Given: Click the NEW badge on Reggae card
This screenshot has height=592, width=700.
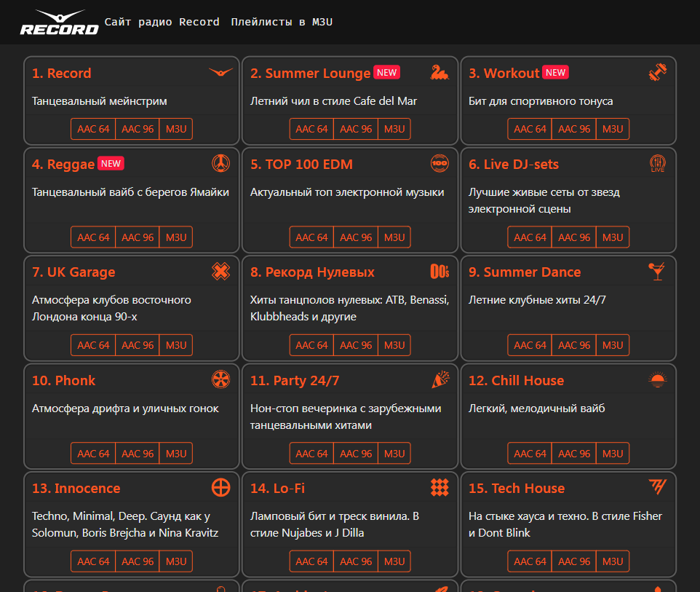Looking at the screenshot, I should tap(111, 164).
